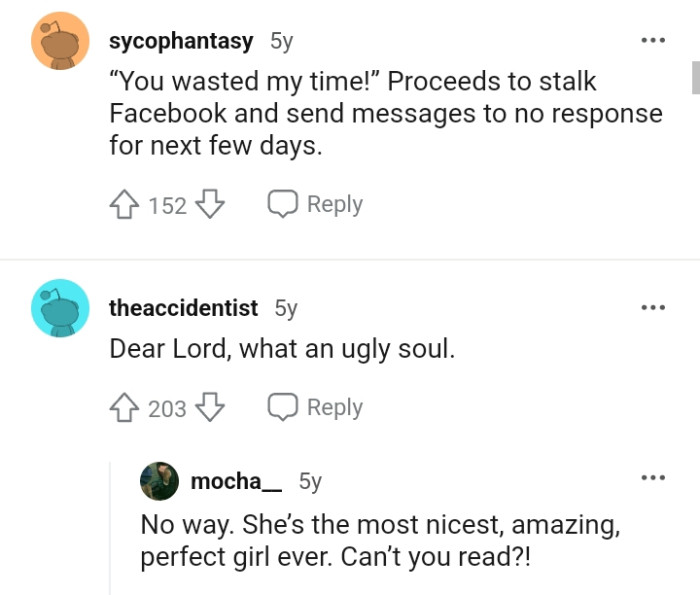Open options menu for theaccidentist's comment
Screen dimensions: 700x595
(x=652, y=308)
